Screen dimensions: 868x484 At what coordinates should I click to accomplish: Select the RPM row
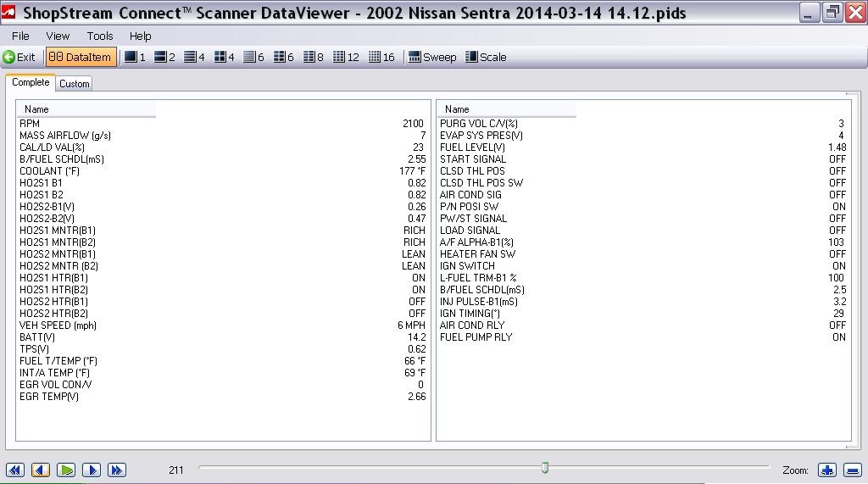click(223, 124)
